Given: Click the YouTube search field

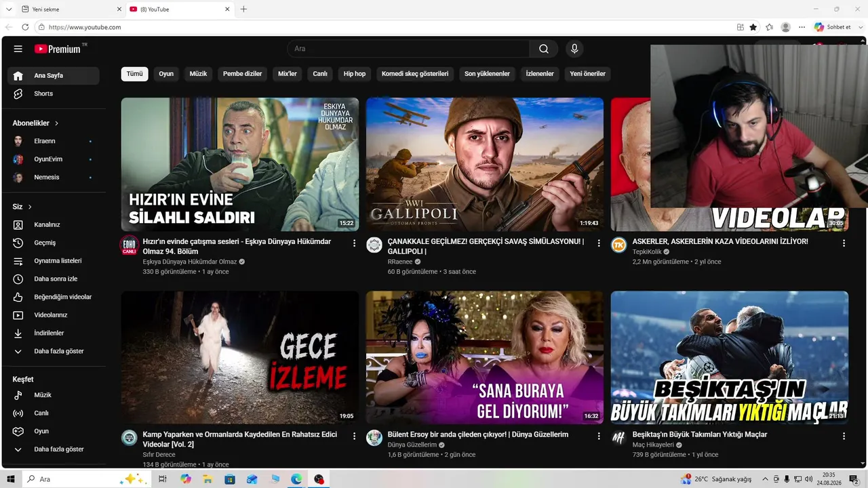Looking at the screenshot, I should click(x=408, y=49).
